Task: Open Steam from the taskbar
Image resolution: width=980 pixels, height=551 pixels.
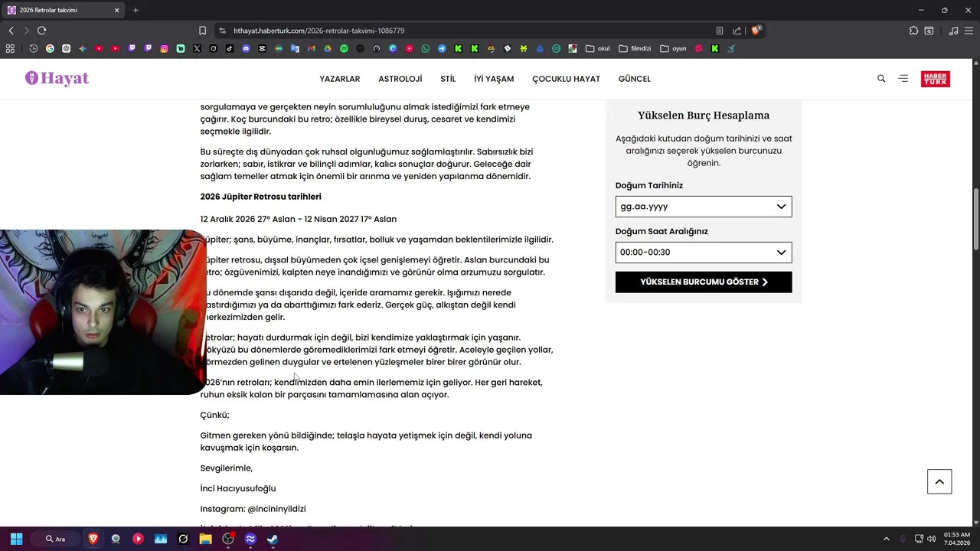Action: point(273,539)
